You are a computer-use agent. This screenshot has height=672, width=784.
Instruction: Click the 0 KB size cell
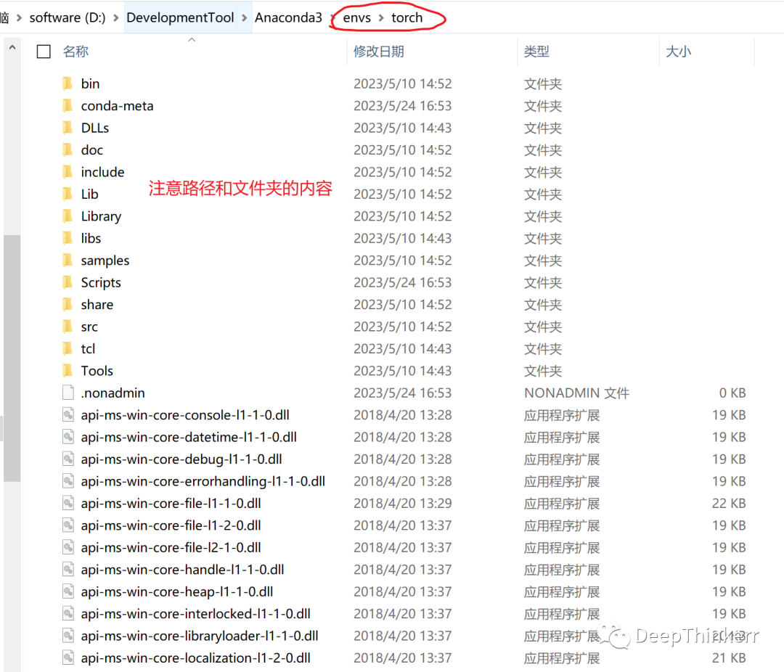pyautogui.click(x=732, y=393)
